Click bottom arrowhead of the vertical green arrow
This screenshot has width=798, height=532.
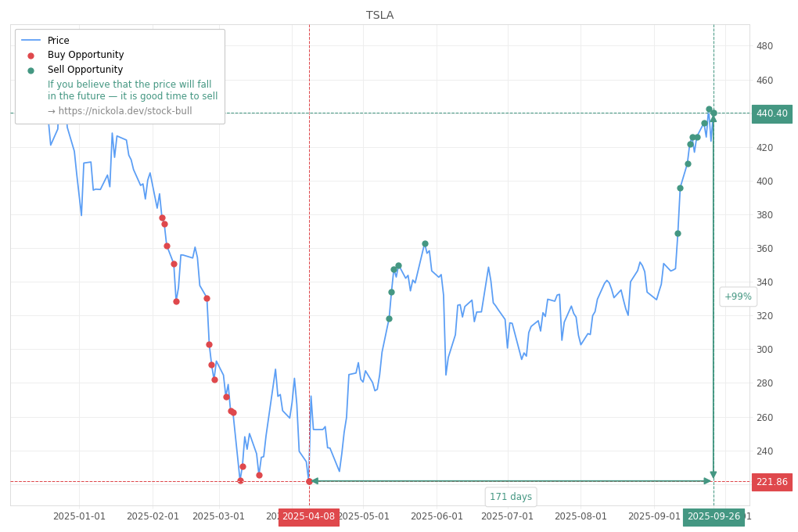pyautogui.click(x=713, y=475)
